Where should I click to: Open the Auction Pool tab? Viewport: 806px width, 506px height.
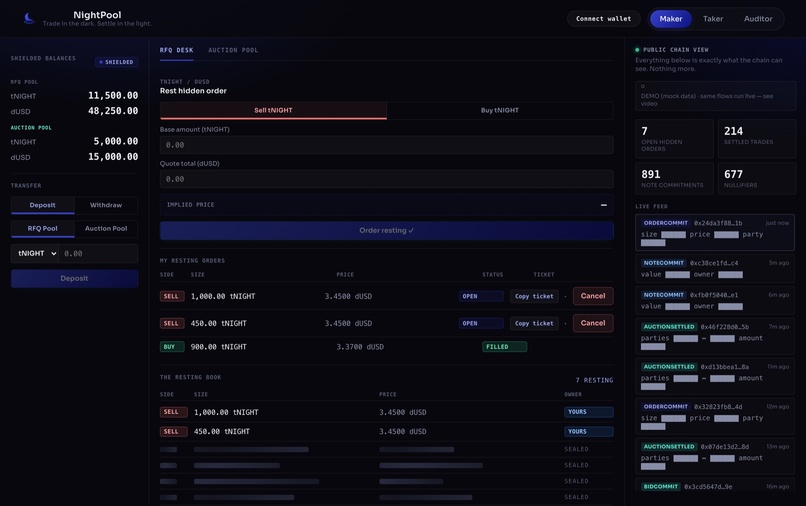(x=233, y=50)
